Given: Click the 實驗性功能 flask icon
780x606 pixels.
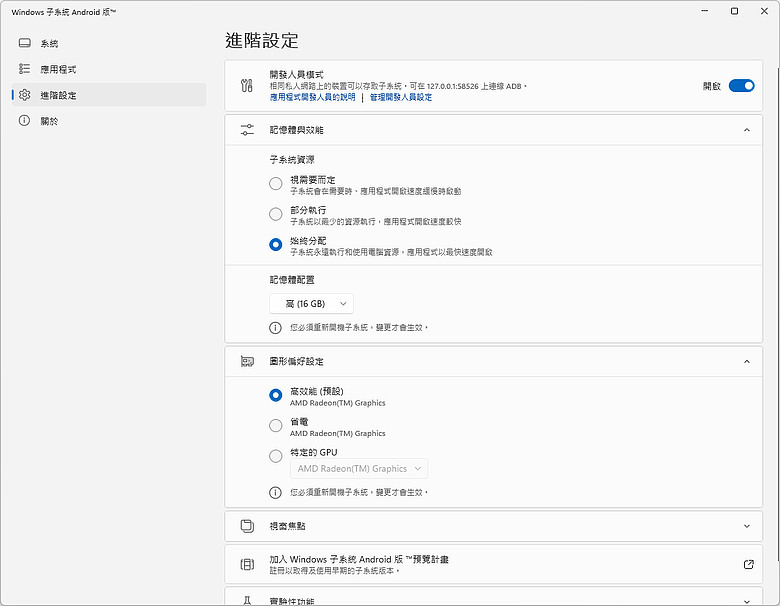Looking at the screenshot, I should click(247, 601).
